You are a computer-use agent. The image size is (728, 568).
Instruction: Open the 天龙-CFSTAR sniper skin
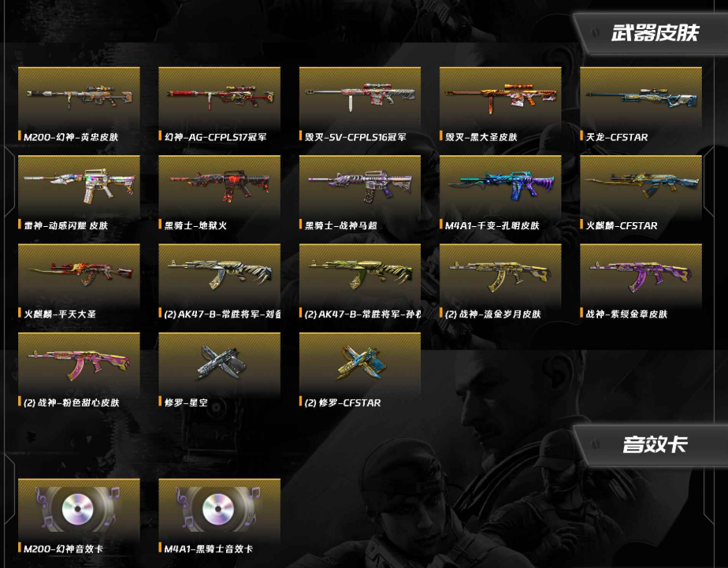tap(641, 97)
